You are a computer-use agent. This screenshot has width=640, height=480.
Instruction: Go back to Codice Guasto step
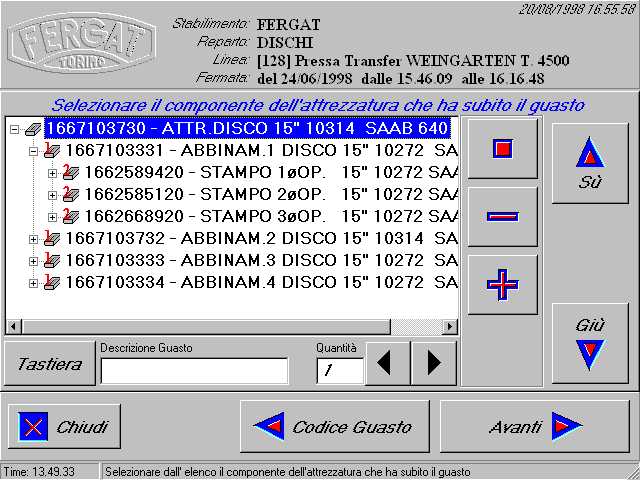pyautogui.click(x=335, y=427)
